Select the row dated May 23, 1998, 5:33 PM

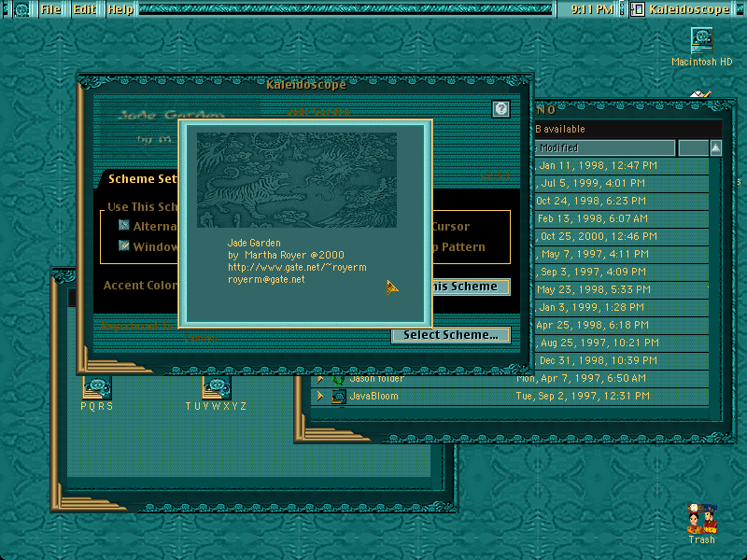[x=621, y=289]
